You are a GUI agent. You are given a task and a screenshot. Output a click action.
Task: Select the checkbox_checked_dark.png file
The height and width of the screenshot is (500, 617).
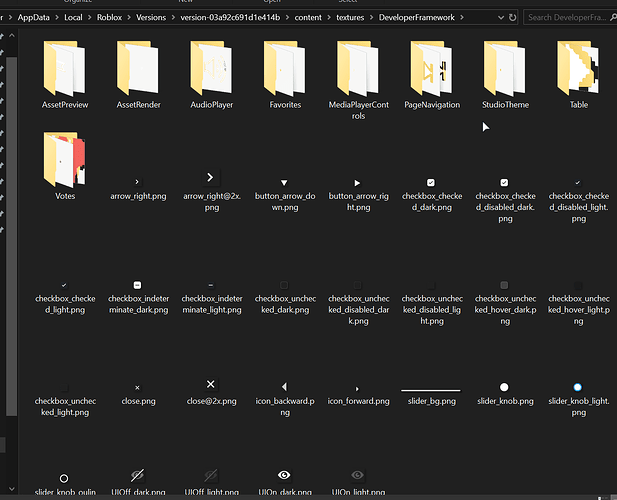432,194
